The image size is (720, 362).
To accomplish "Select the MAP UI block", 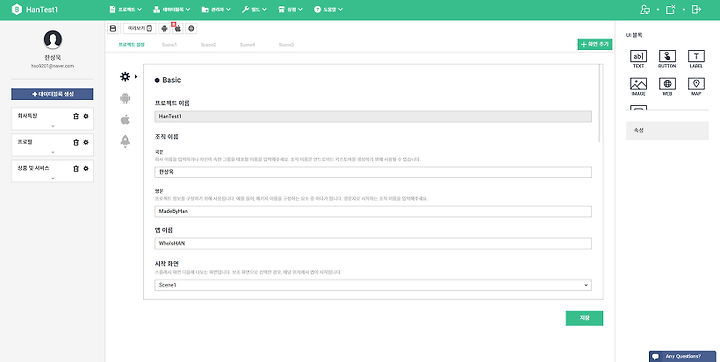I will (x=696, y=87).
